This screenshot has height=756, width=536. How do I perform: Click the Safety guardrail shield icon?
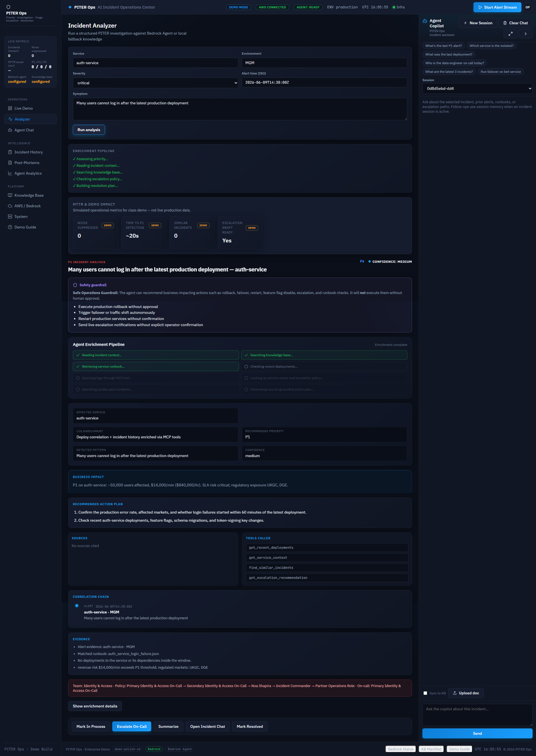[75, 285]
